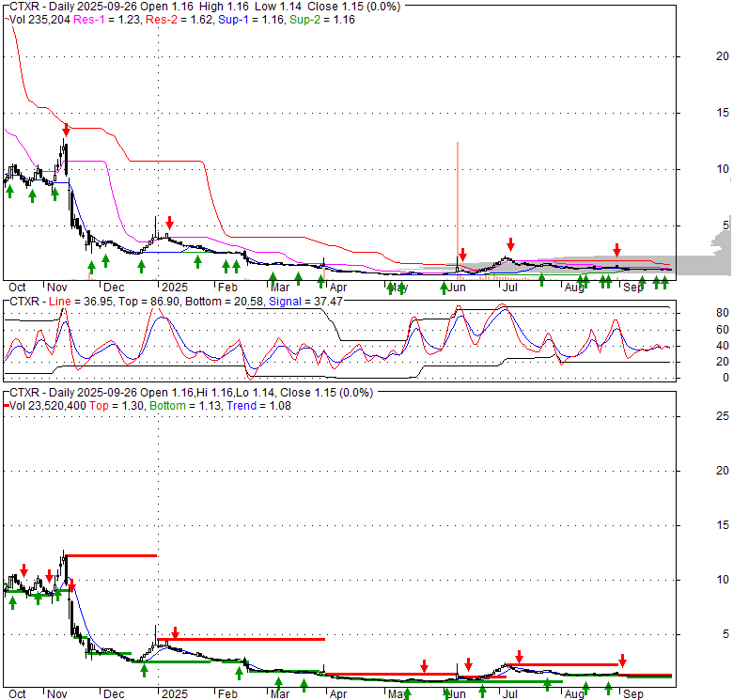Select the red down arrow after the June spike in the upper chart
Viewport: 733px width, 700px height.
click(x=462, y=255)
